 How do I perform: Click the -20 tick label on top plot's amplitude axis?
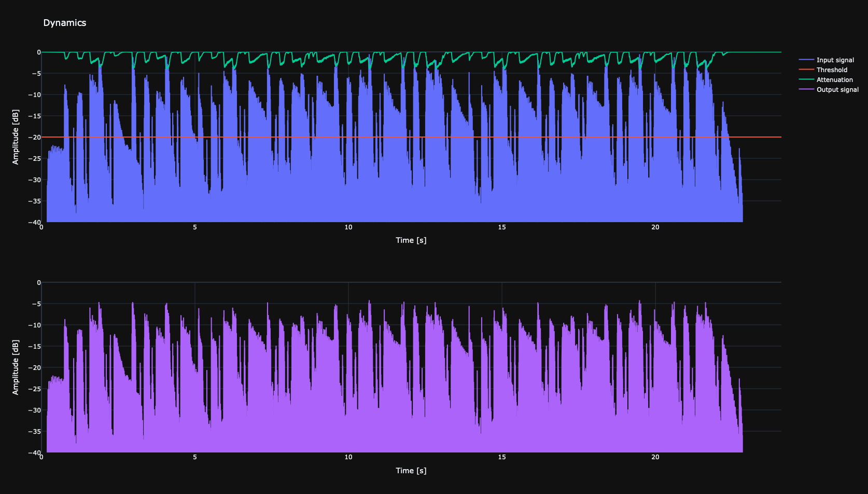35,137
